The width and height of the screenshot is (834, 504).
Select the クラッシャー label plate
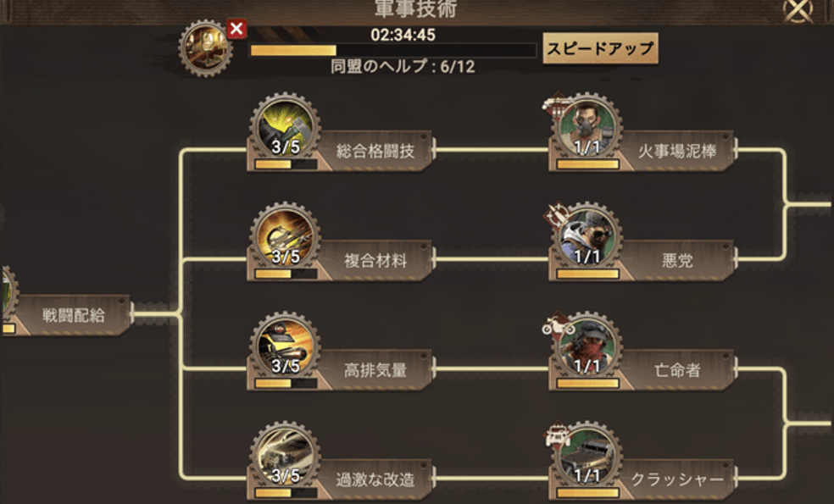pyautogui.click(x=677, y=479)
